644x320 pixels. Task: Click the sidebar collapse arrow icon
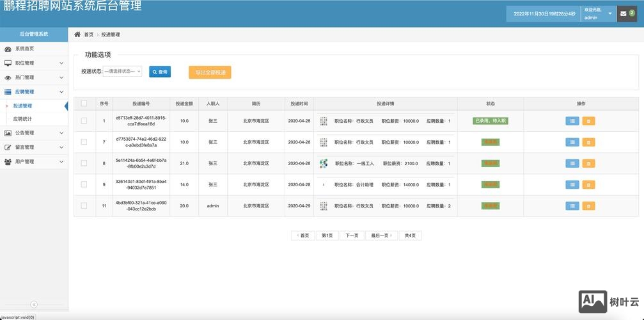click(x=34, y=305)
